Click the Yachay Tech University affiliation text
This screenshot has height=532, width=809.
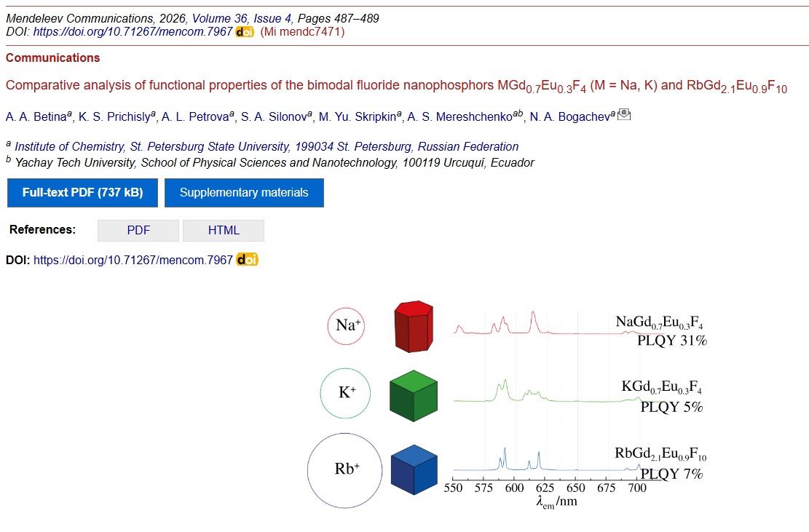click(x=275, y=163)
